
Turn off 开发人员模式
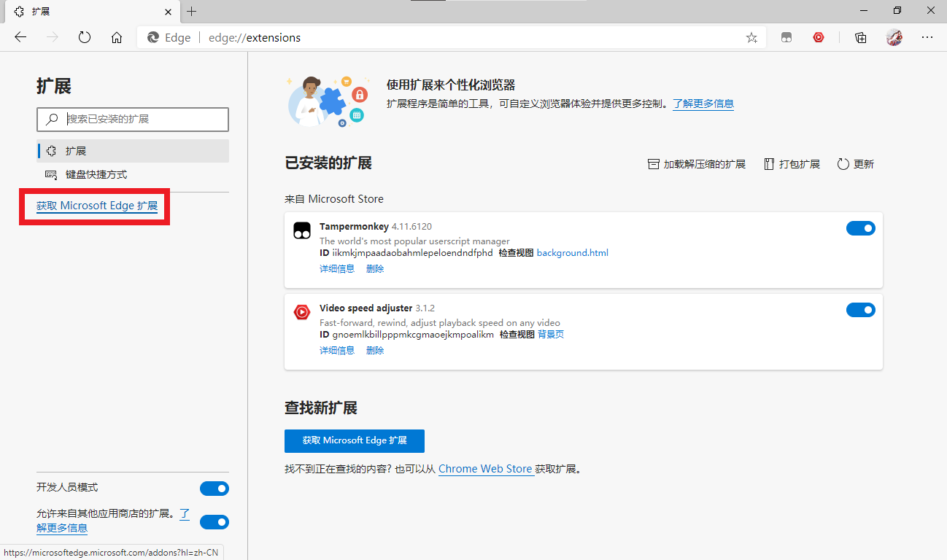pos(214,488)
